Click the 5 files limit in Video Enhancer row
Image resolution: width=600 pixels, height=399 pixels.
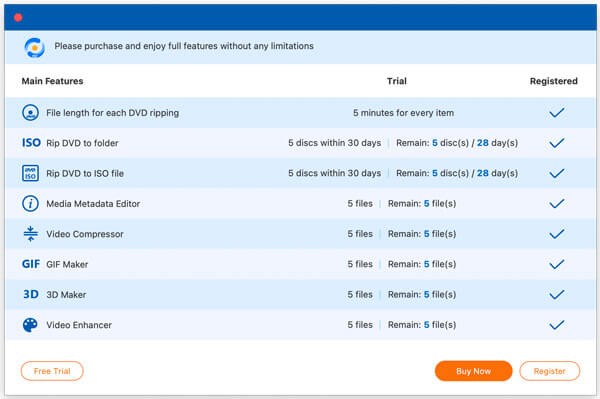360,325
